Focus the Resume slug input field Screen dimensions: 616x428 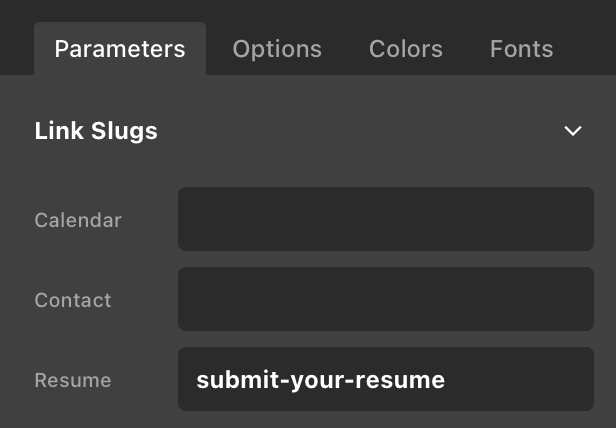(385, 379)
